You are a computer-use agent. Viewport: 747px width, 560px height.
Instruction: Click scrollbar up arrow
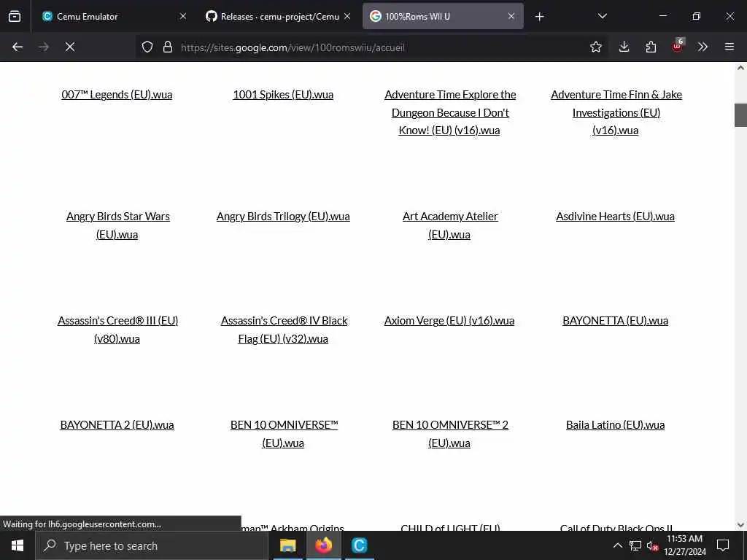click(x=740, y=68)
